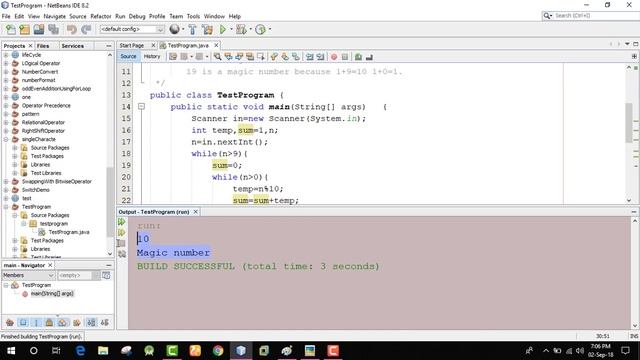This screenshot has width=640, height=360.
Task: Click the Undo toolbar icon
Action: click(72, 29)
